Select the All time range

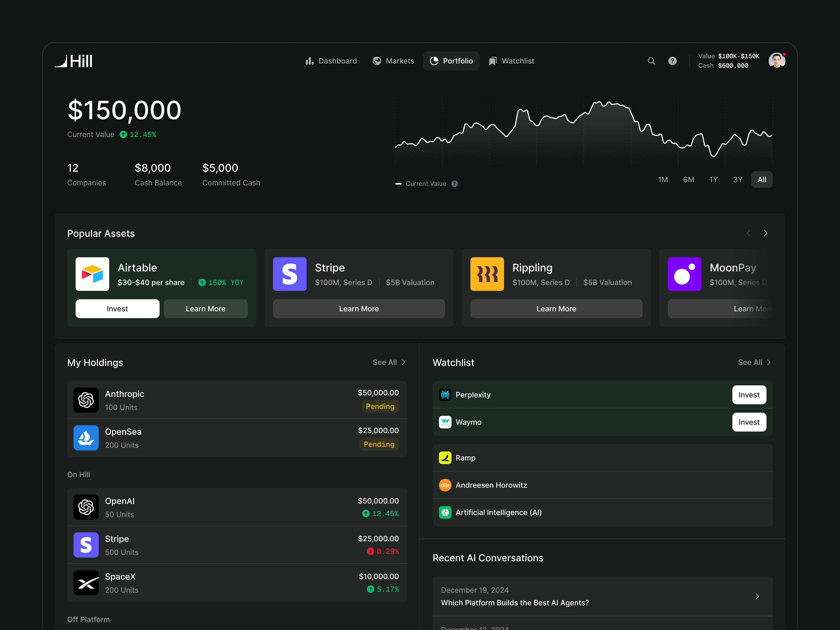pos(762,180)
